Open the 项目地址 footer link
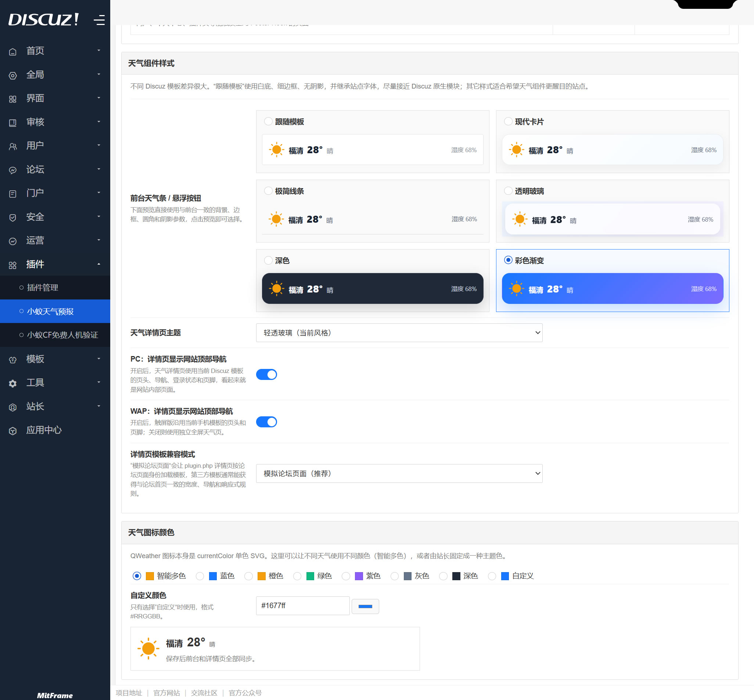Viewport: 754px width, 700px height. tap(129, 693)
